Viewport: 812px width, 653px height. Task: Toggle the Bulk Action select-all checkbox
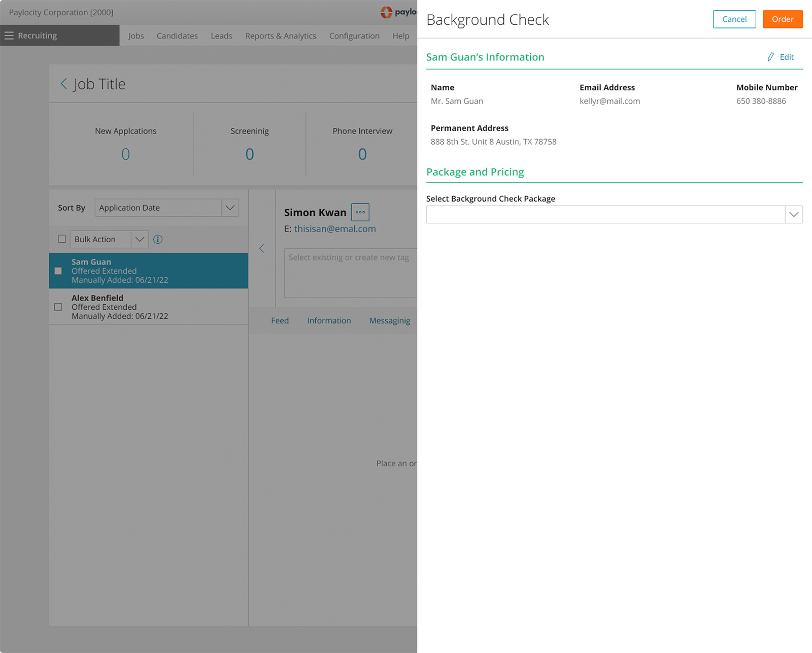[62, 239]
